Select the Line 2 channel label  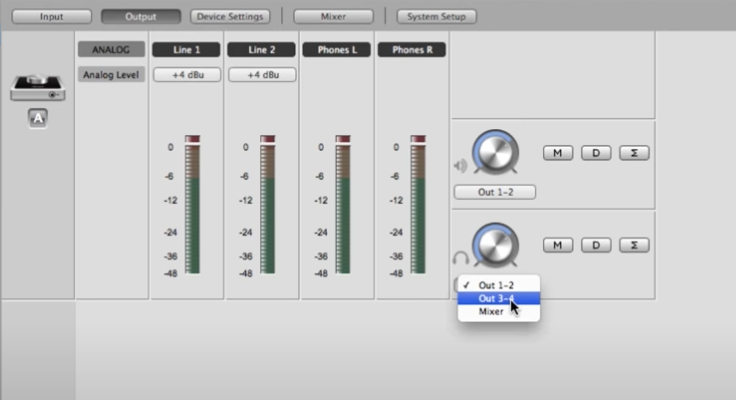[261, 50]
